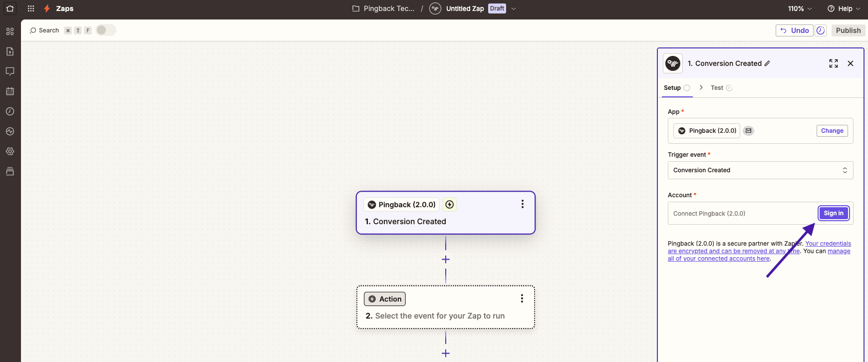Viewport: 868px width, 362px height.
Task: Expand the side panel to full screen
Action: click(x=834, y=63)
